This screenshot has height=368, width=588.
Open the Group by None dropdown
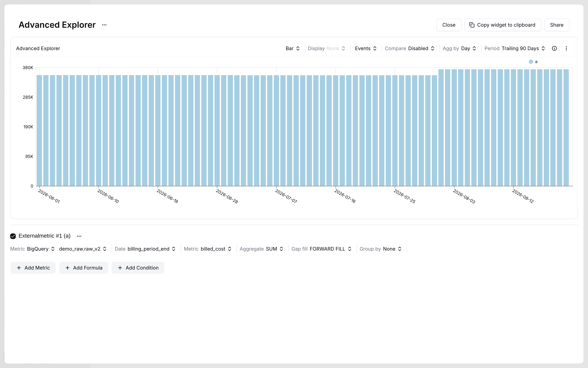tap(381, 249)
